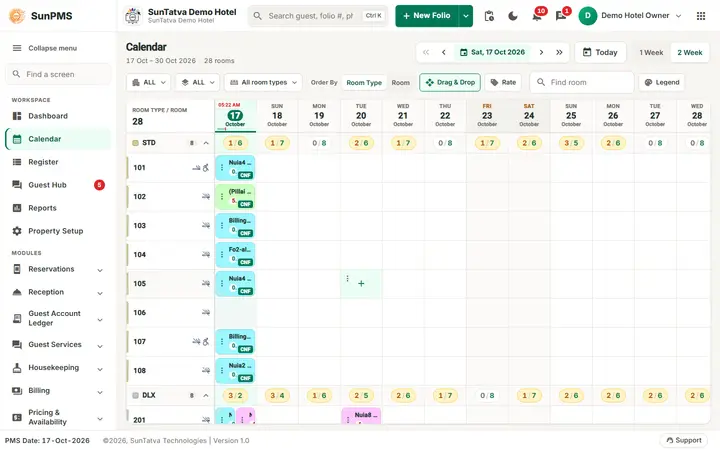Click the accessibility icon on room 101
The height and width of the screenshot is (450, 720).
(206, 168)
